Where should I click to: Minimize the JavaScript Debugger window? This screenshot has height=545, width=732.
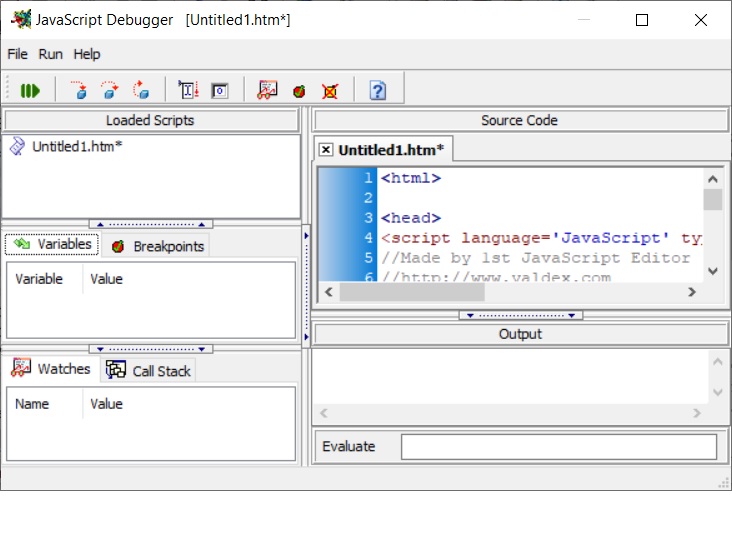[x=584, y=20]
